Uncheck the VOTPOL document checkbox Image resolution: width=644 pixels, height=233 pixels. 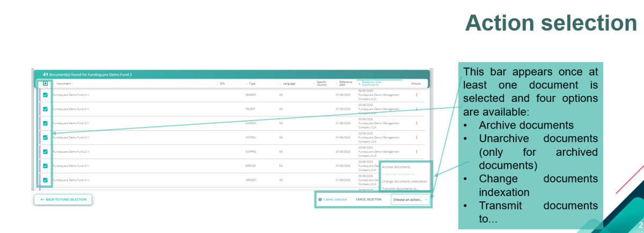[45, 138]
